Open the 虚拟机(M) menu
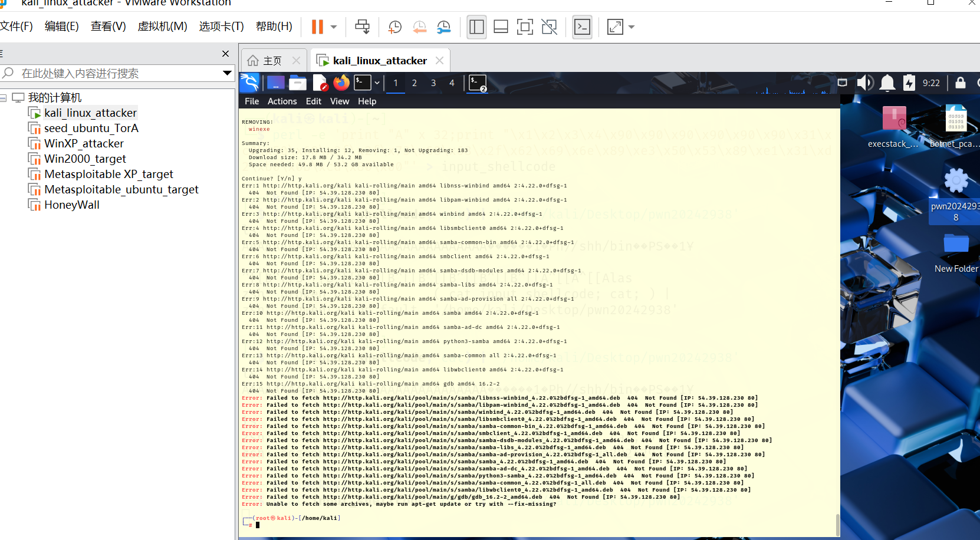 162,27
